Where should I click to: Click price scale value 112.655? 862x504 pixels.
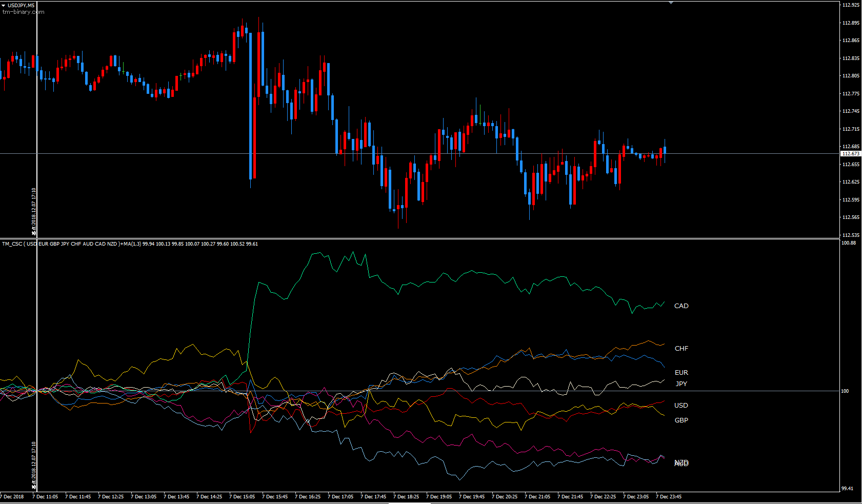851,165
